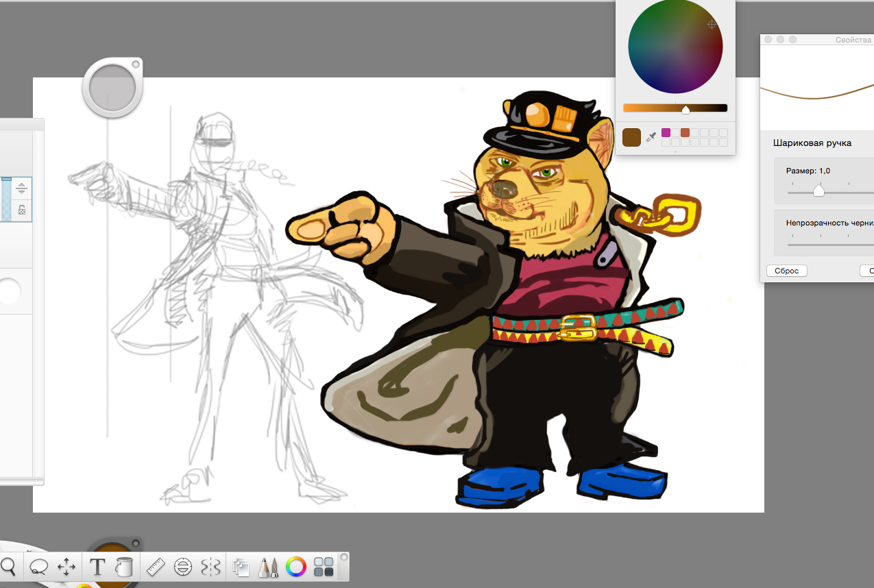The height and width of the screenshot is (588, 874).
Task: Select the Lasso selection tool
Action: tap(38, 567)
